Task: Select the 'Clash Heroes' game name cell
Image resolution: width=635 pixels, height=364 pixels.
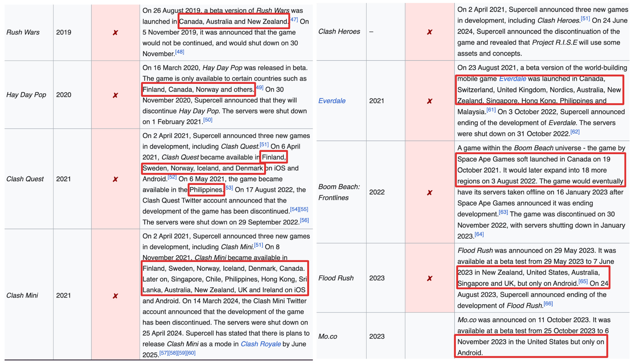Action: click(341, 31)
